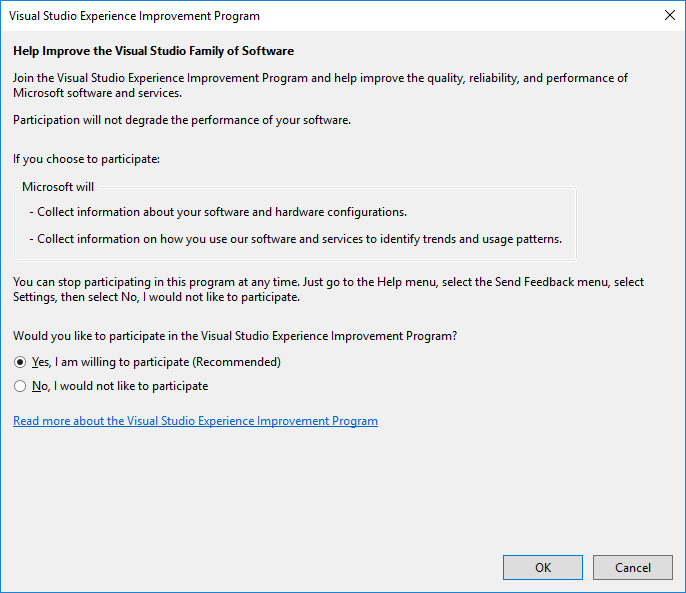
Task: Click the 'Join the Visual Studio Experience' paragraph
Action: point(320,85)
